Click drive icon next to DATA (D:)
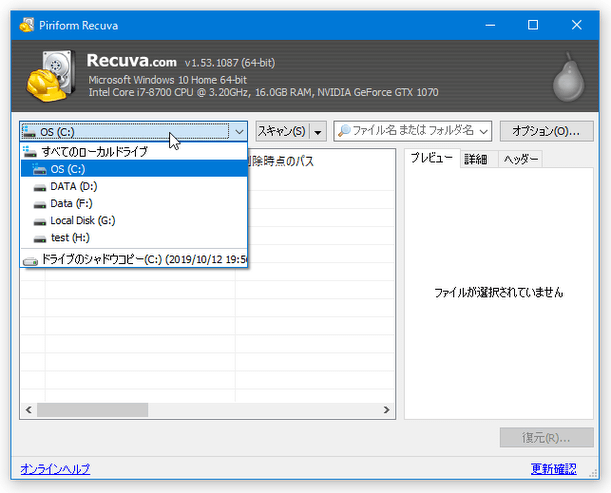This screenshot has height=493, width=611. (40, 187)
